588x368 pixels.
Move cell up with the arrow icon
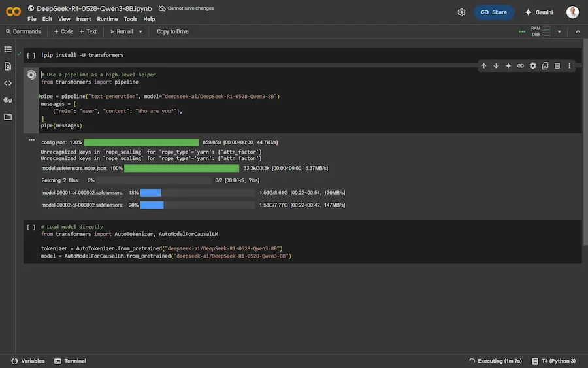483,66
